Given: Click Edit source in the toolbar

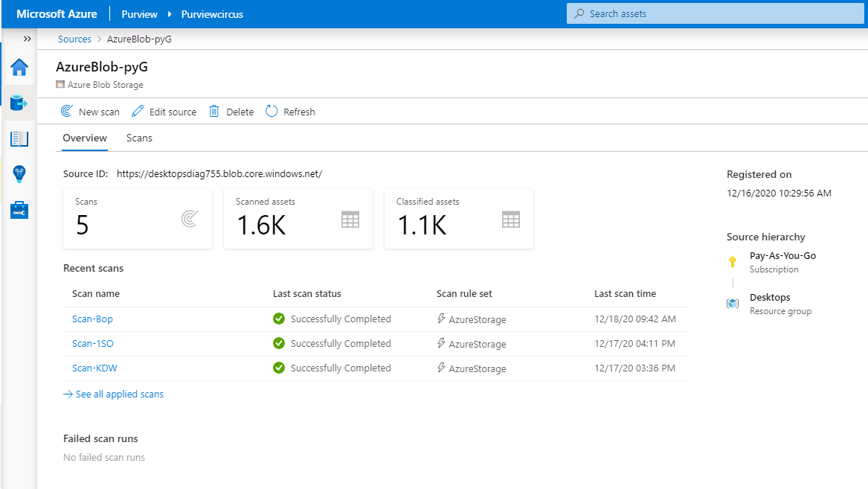Looking at the screenshot, I should [164, 112].
